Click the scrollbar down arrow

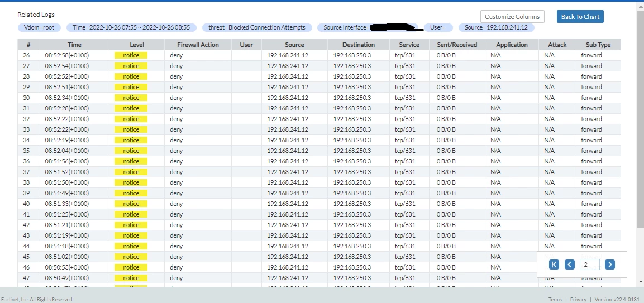coord(641,282)
